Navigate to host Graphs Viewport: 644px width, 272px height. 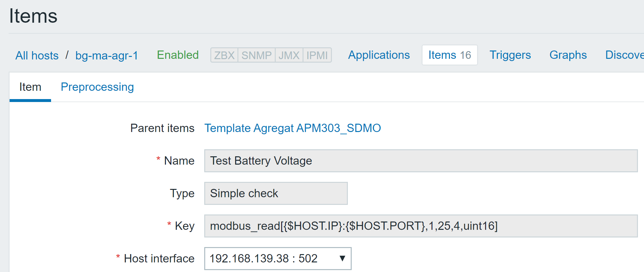coord(568,55)
